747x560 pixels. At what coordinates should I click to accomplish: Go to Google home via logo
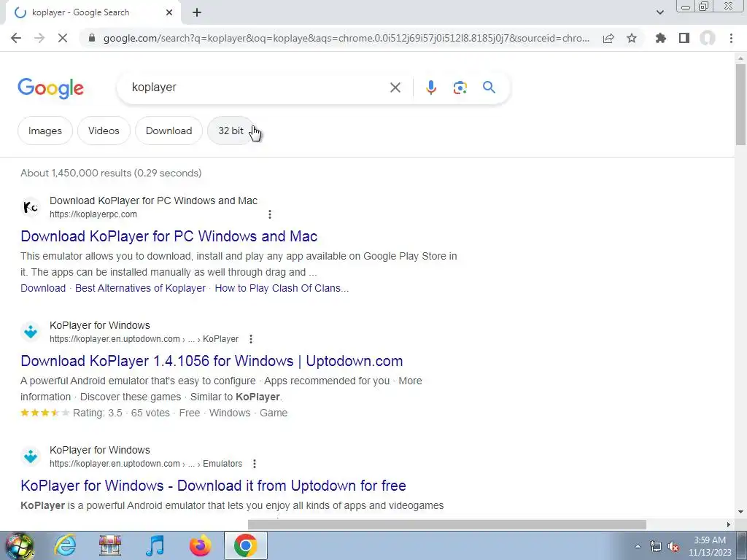pyautogui.click(x=51, y=88)
